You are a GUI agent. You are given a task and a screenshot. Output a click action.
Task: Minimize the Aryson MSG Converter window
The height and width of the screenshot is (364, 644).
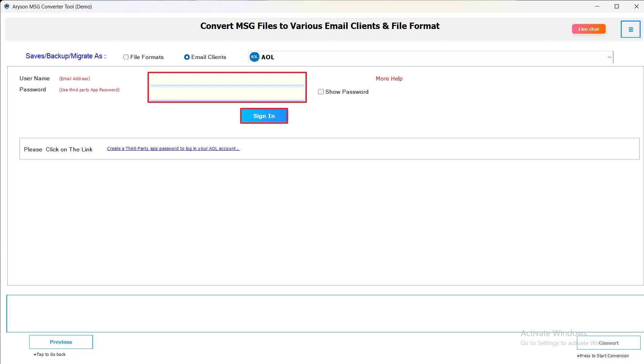pyautogui.click(x=597, y=6)
